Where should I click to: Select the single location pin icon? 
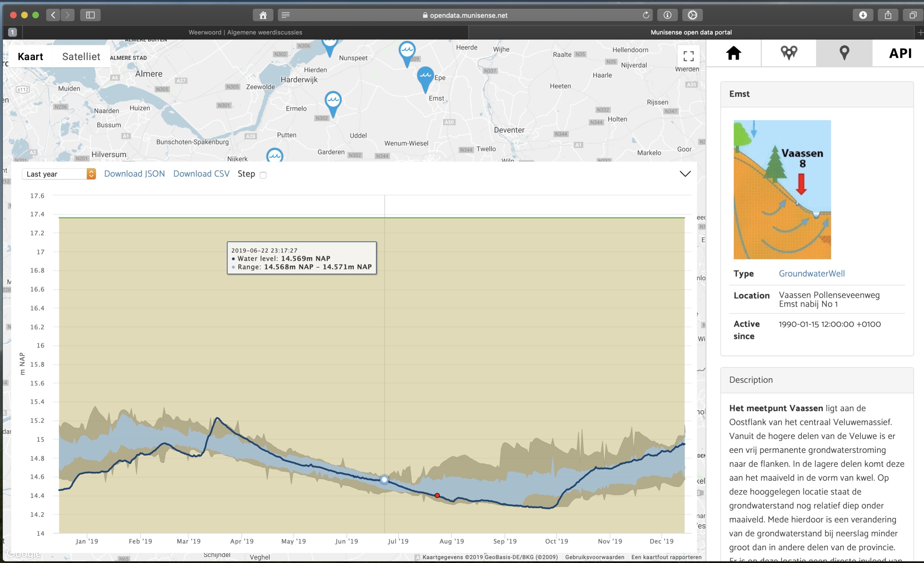(x=844, y=53)
